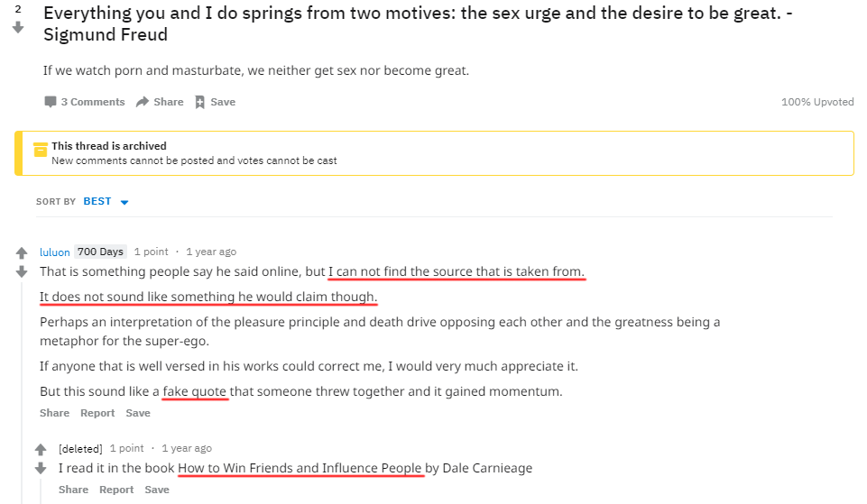The height and width of the screenshot is (504, 867).
Task: Upvote luluon's comment
Action: 22,253
